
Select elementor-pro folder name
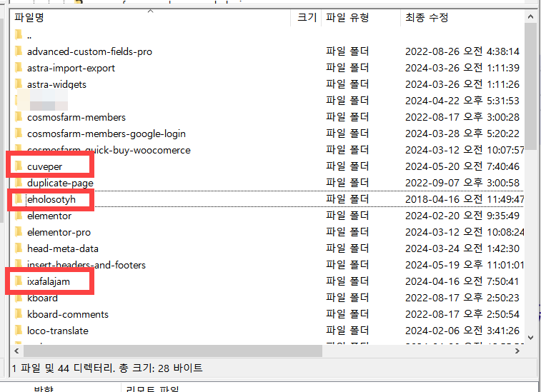click(x=59, y=232)
